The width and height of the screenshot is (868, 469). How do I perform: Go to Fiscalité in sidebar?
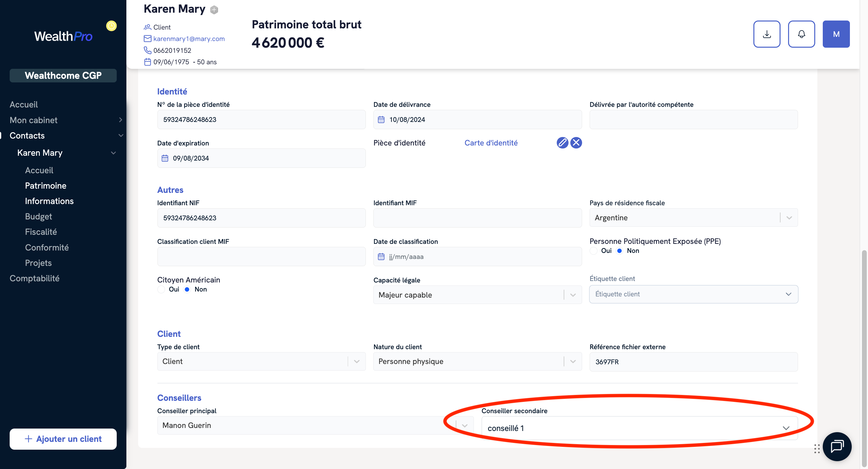point(41,232)
